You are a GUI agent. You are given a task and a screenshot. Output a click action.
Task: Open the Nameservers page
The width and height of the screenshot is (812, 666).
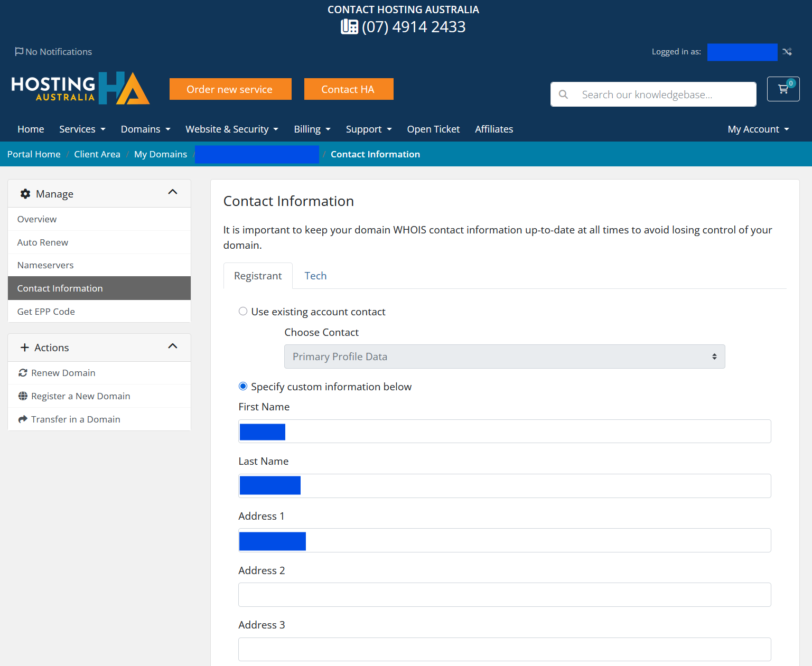point(99,265)
